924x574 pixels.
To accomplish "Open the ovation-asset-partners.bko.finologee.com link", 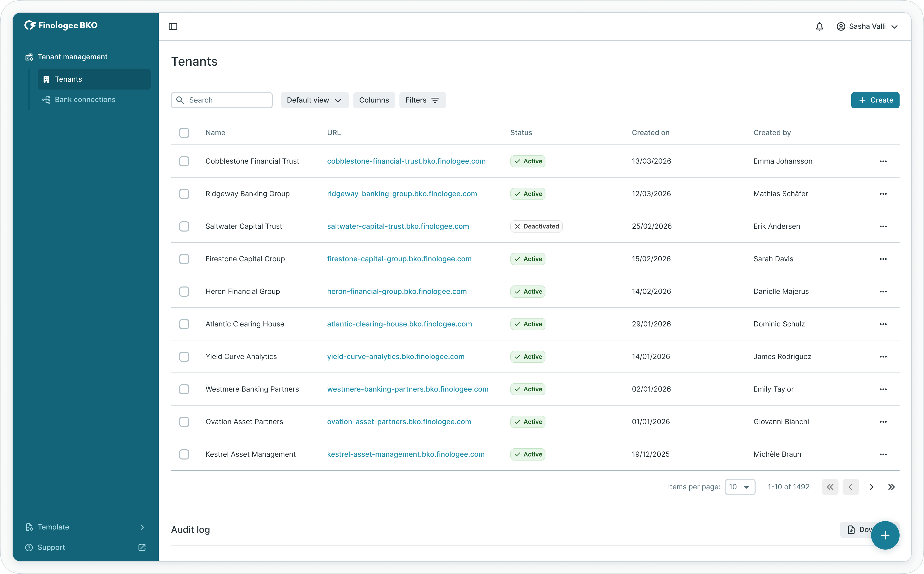I will pos(399,422).
